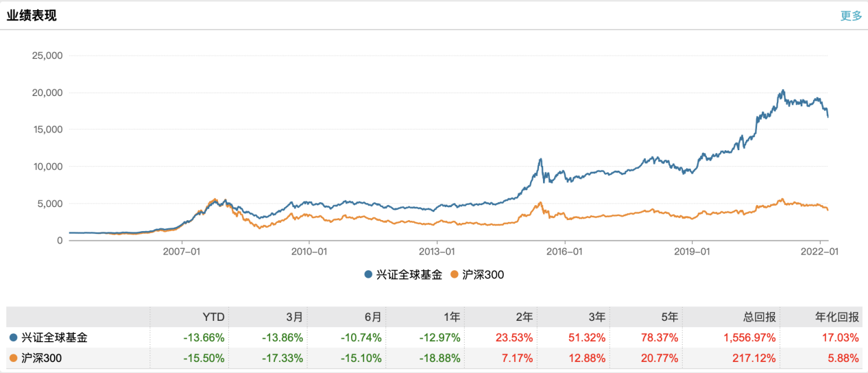This screenshot has height=373, width=868.
Task: Click the 年化回报 column header
Action: coord(837,317)
